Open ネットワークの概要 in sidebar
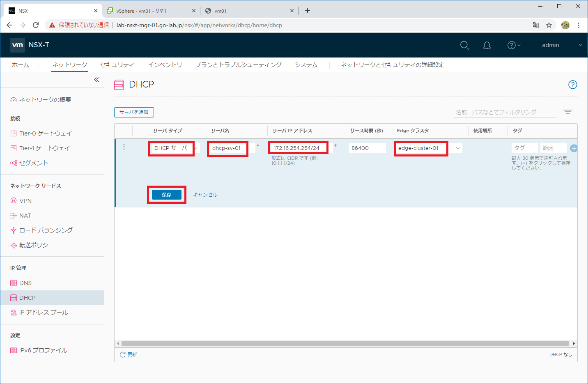This screenshot has height=384, width=588. pos(45,100)
